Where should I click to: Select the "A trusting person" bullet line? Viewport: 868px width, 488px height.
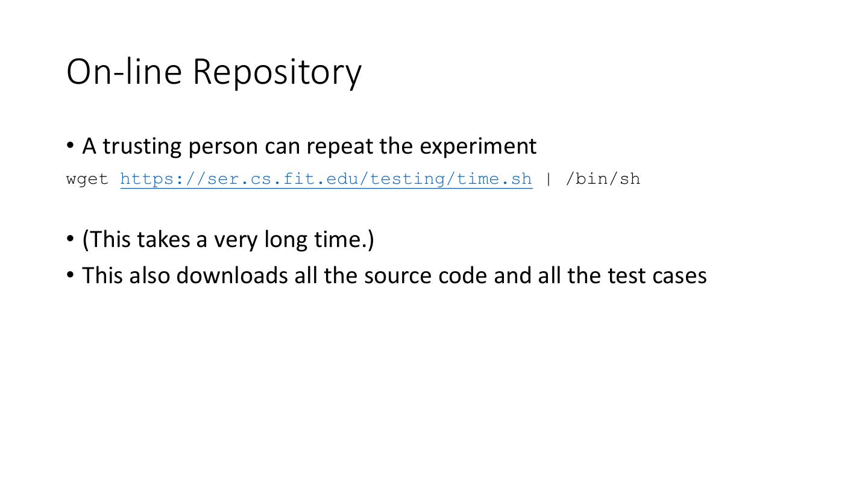click(309, 146)
